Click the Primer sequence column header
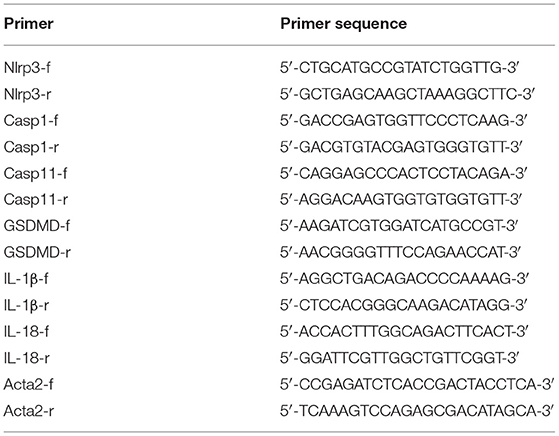The height and width of the screenshot is (436, 559). [x=343, y=24]
